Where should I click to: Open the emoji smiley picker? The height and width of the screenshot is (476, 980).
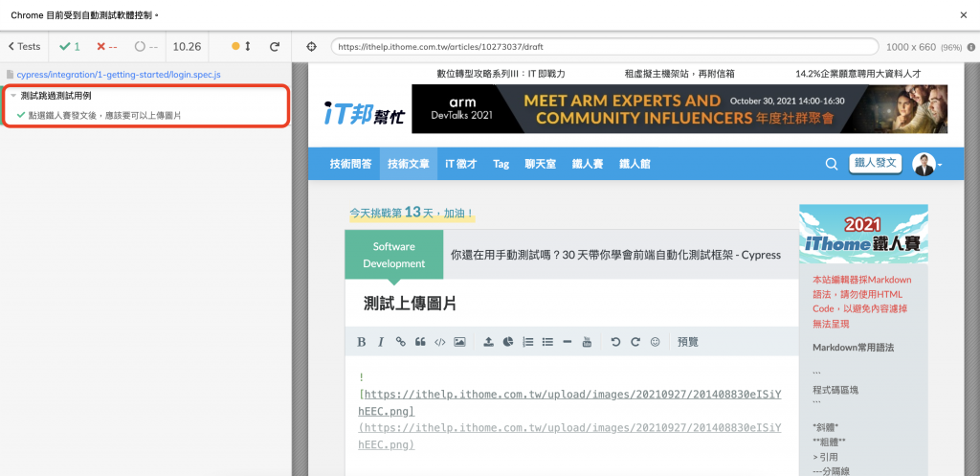[655, 342]
